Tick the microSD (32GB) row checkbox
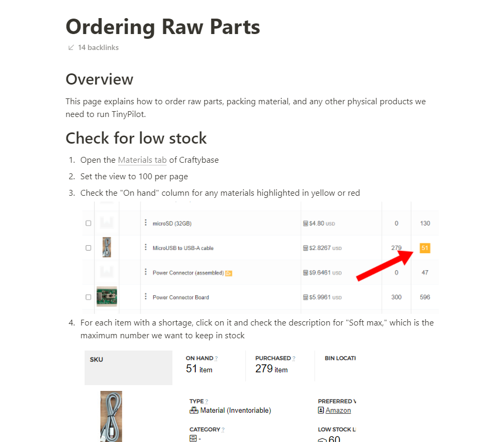 click(x=88, y=223)
